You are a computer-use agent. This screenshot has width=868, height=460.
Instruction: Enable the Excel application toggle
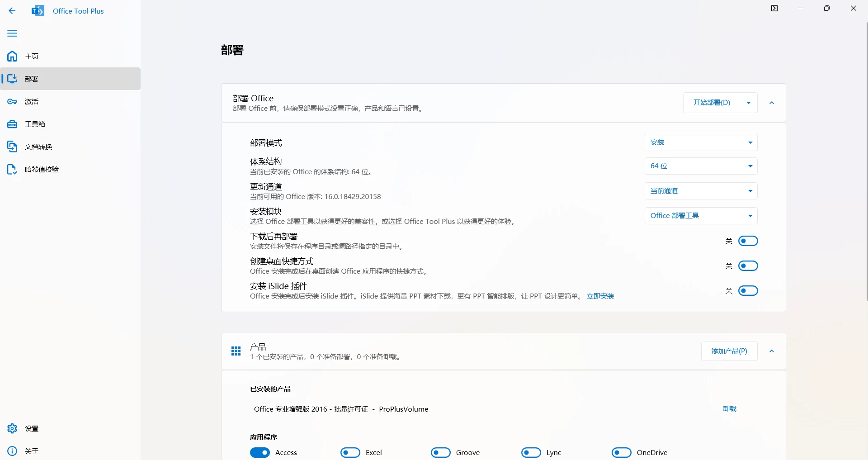point(350,453)
